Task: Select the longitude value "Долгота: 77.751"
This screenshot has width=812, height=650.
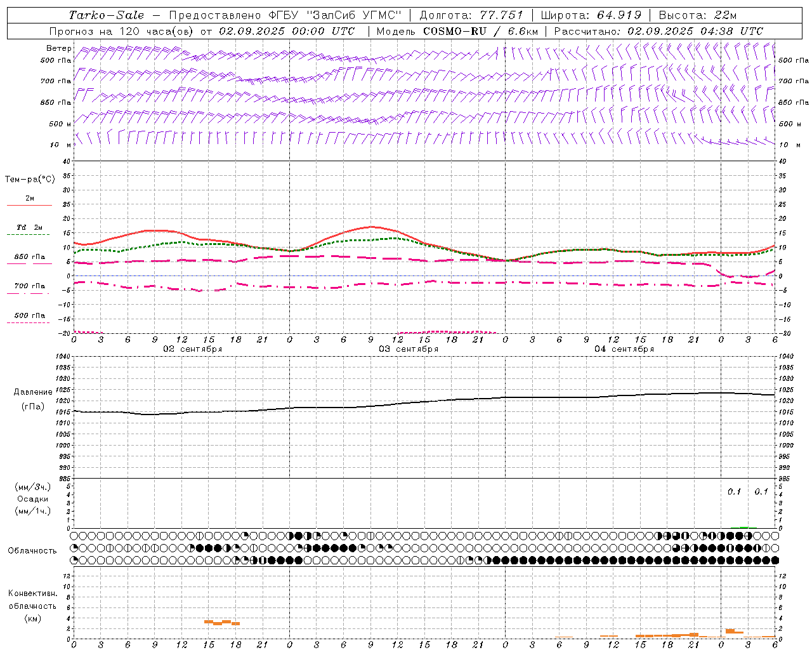Action: (x=471, y=15)
